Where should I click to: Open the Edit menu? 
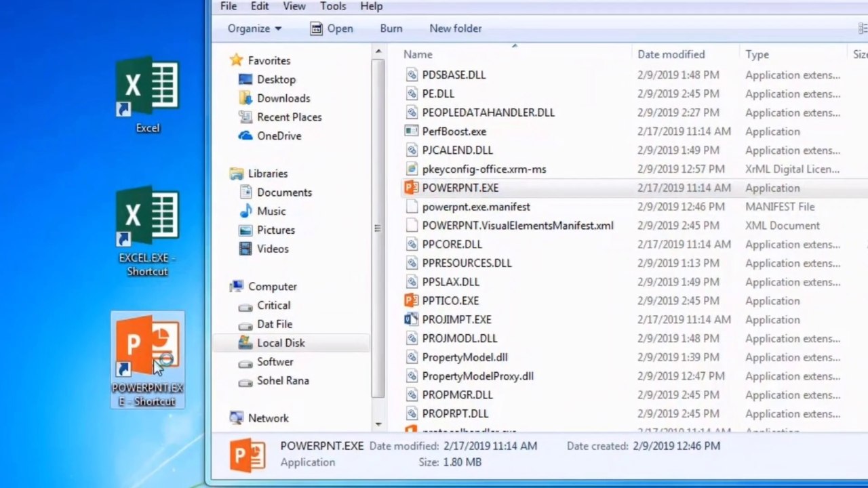260,6
